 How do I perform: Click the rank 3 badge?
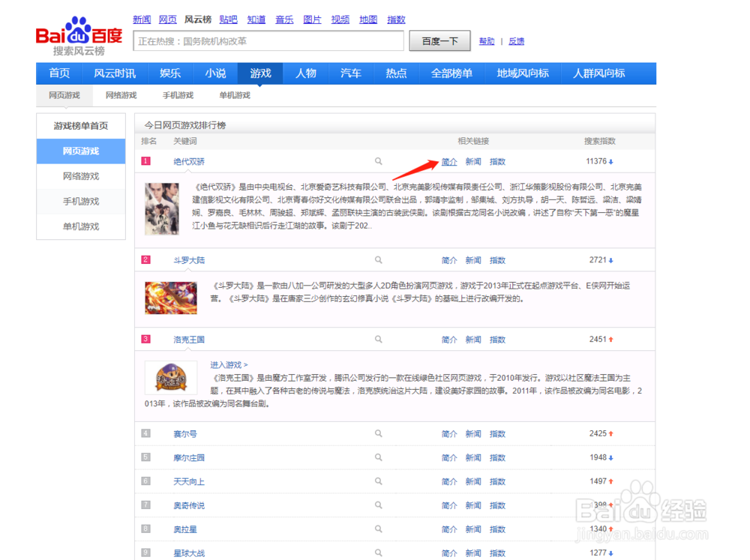146,339
